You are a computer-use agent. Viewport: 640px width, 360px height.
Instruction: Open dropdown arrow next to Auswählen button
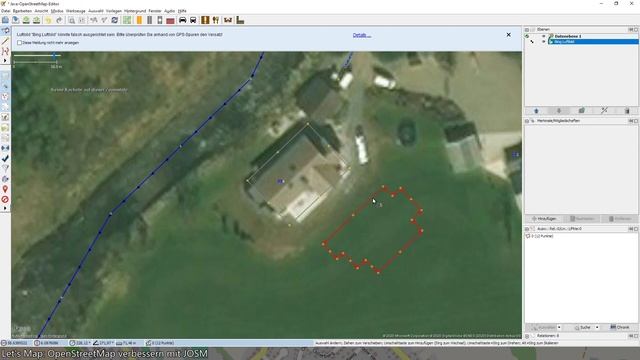(x=559, y=327)
